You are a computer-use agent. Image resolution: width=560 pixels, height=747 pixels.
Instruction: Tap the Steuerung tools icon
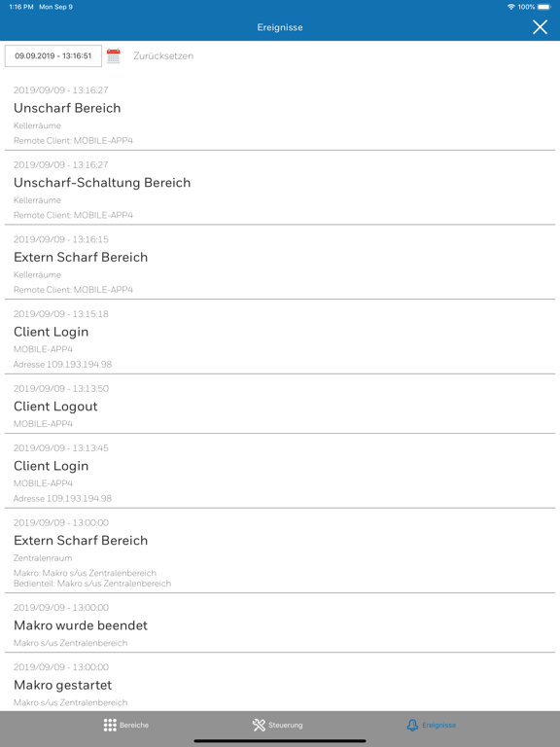[x=259, y=725]
